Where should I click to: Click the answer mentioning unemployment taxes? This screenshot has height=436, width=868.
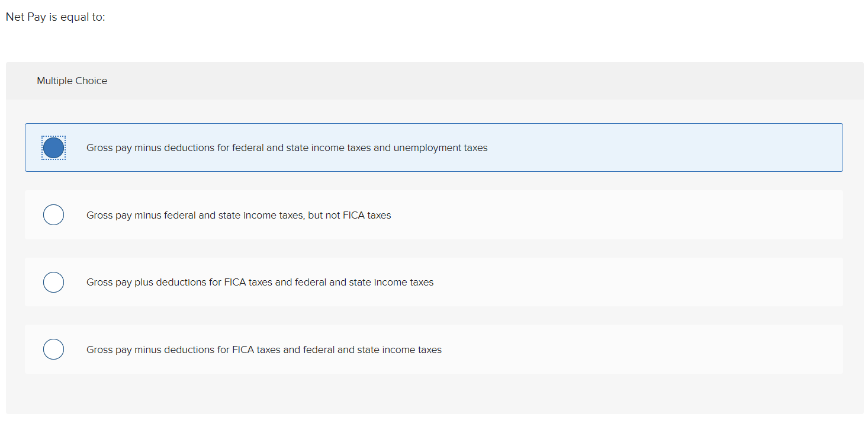tap(287, 148)
